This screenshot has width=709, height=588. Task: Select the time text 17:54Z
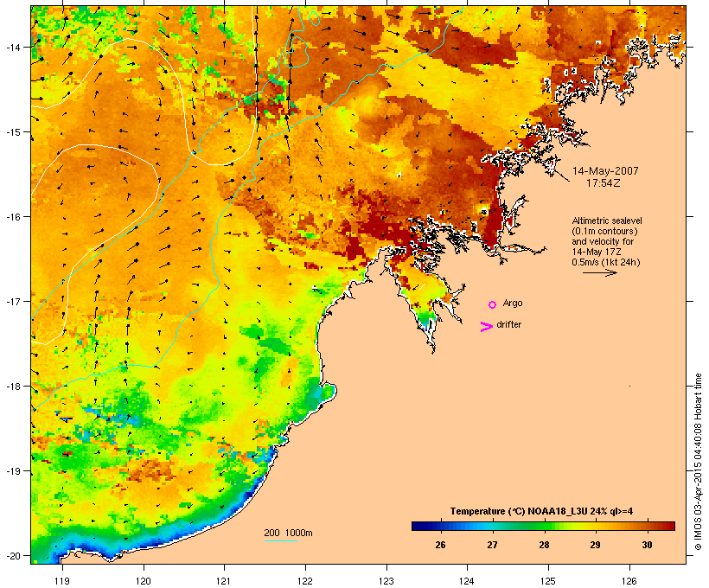click(603, 183)
